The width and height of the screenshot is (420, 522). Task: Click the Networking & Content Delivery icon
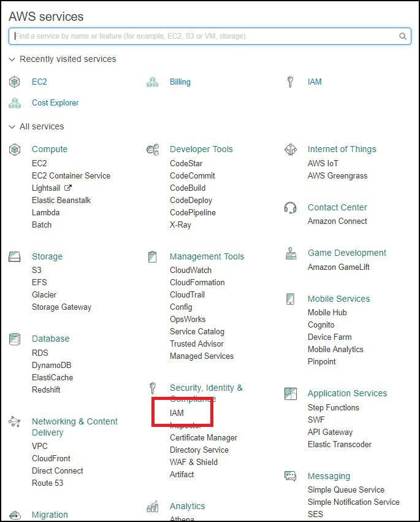pos(14,422)
